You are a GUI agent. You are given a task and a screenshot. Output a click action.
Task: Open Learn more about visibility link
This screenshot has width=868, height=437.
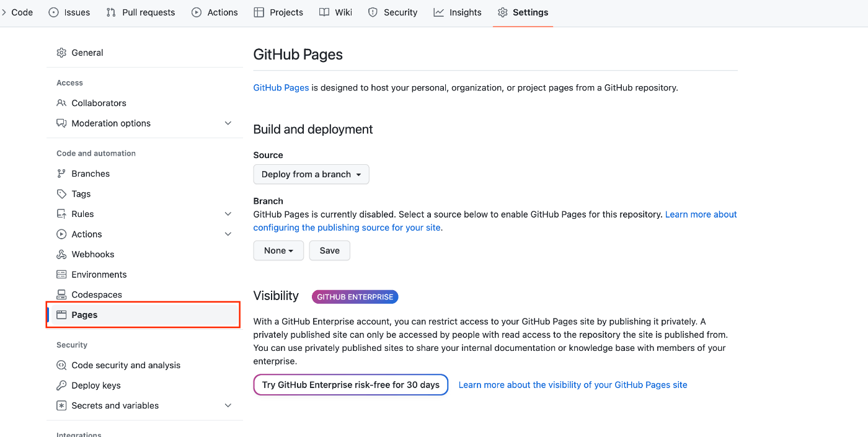click(573, 385)
